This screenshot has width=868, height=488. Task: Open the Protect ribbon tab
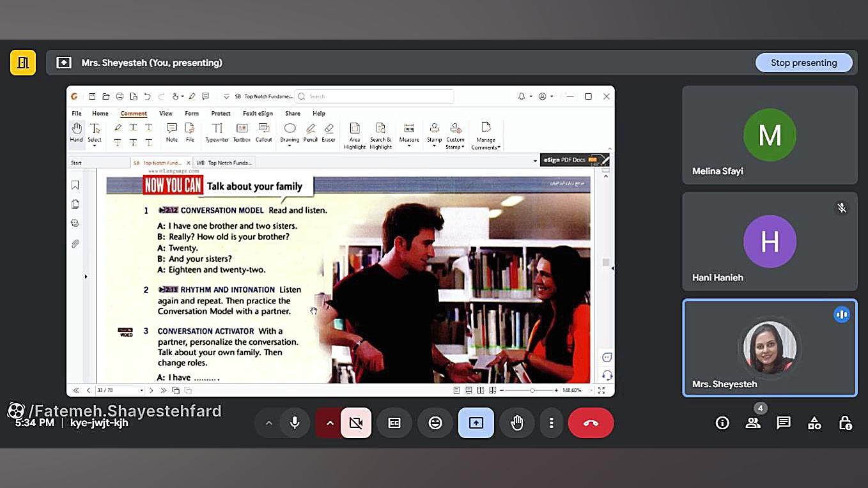pos(221,114)
